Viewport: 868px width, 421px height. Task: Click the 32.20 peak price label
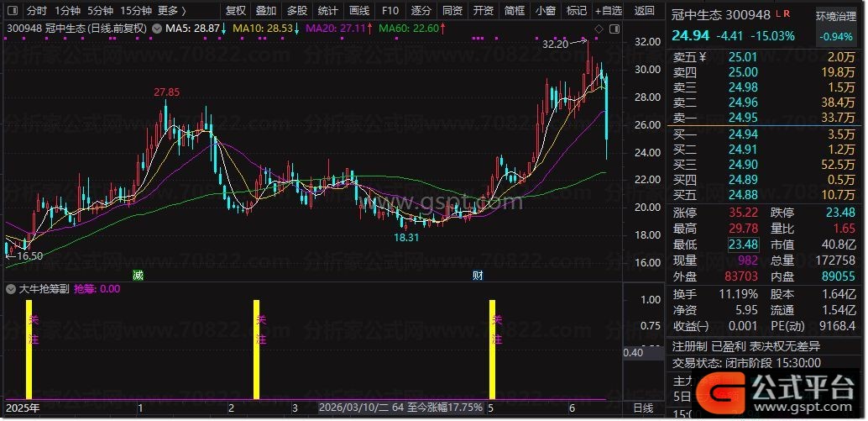555,45
